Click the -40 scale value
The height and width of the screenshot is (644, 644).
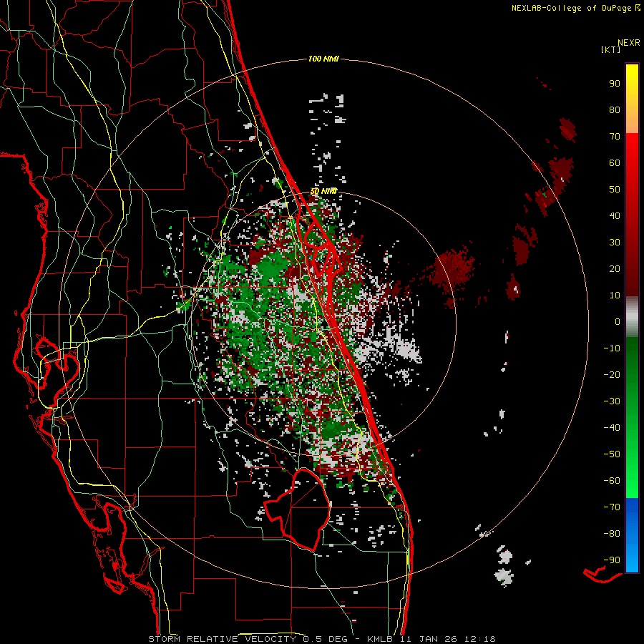pyautogui.click(x=612, y=428)
